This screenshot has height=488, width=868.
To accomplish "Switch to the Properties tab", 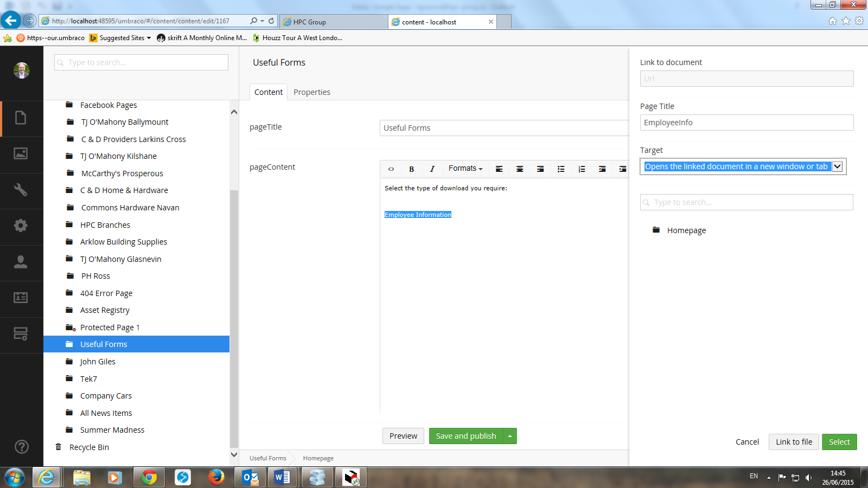I will click(312, 92).
